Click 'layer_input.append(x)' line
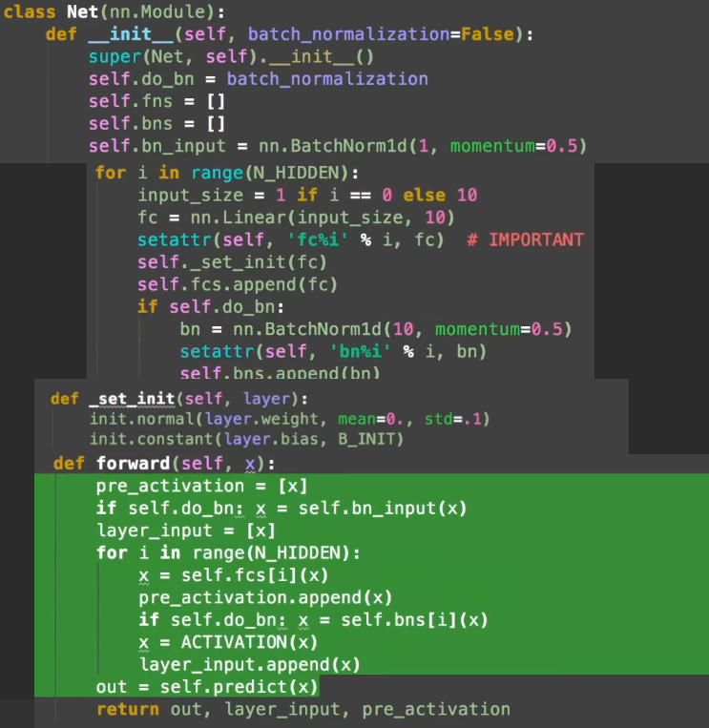This screenshot has width=709, height=728. (x=250, y=664)
